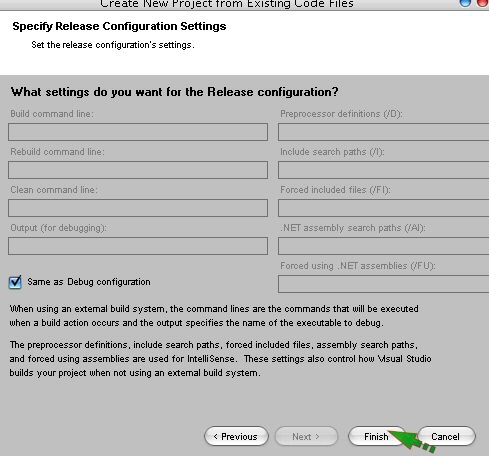Click the blue title bar button
The height and width of the screenshot is (456, 489).
pos(465,3)
